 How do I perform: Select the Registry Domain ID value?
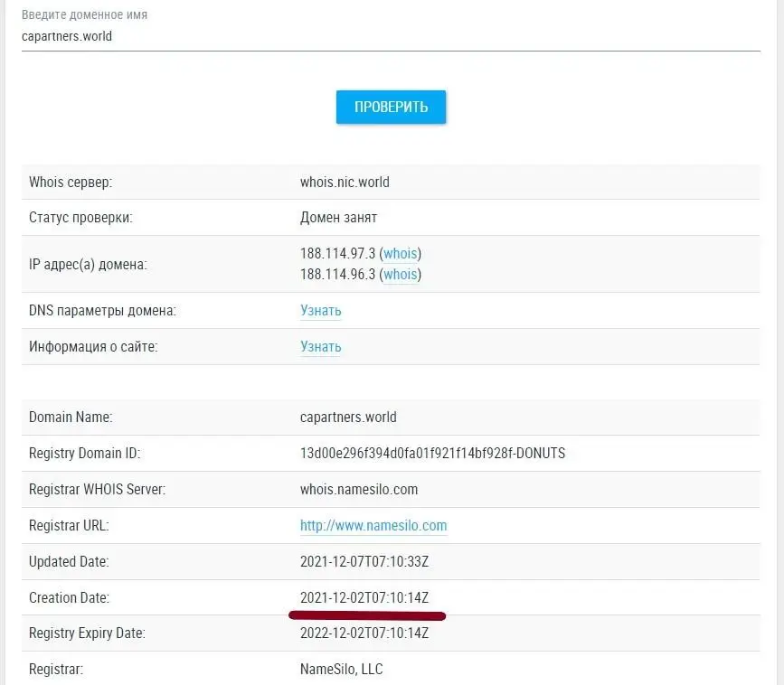(432, 454)
